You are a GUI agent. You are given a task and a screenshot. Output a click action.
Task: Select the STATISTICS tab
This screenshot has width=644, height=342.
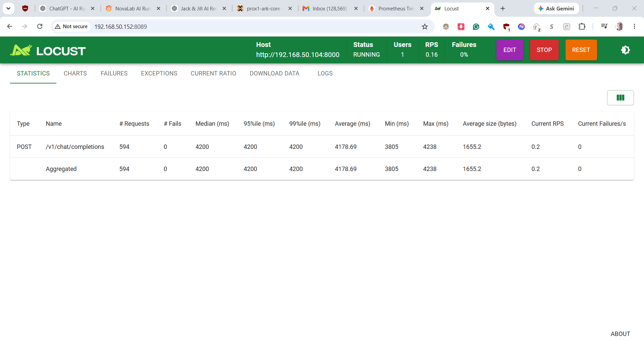tap(33, 73)
